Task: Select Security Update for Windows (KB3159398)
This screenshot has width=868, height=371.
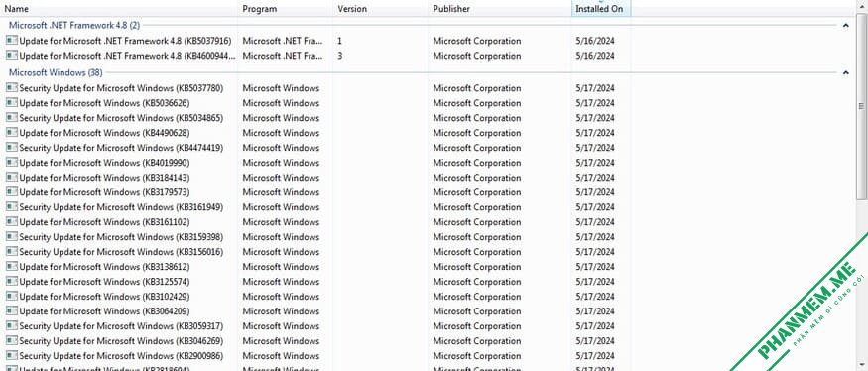Action: 121,237
